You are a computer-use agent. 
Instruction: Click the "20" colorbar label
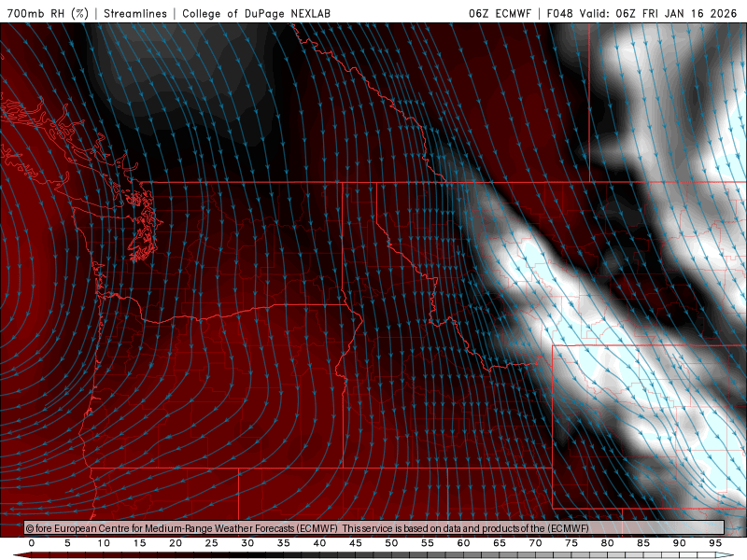[176, 543]
